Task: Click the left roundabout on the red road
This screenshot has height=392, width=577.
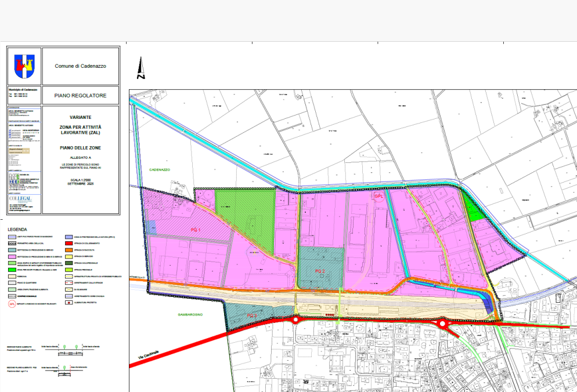Action: pos(295,320)
